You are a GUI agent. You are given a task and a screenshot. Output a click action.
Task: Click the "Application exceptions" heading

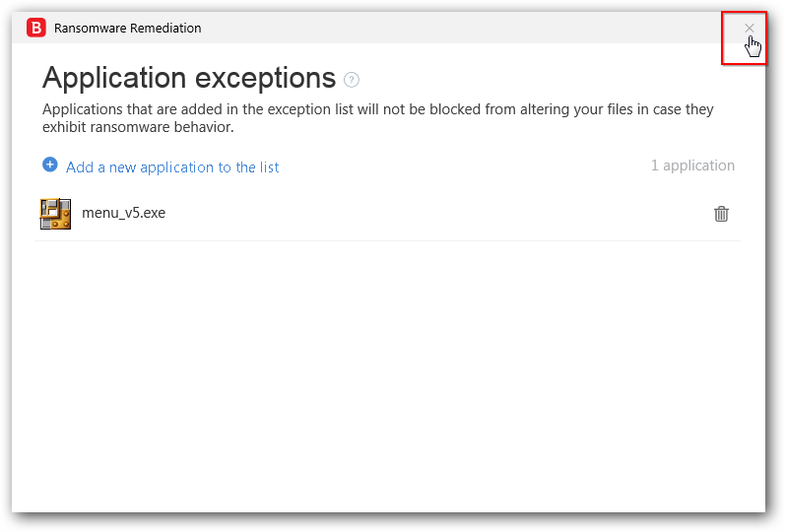click(x=189, y=78)
